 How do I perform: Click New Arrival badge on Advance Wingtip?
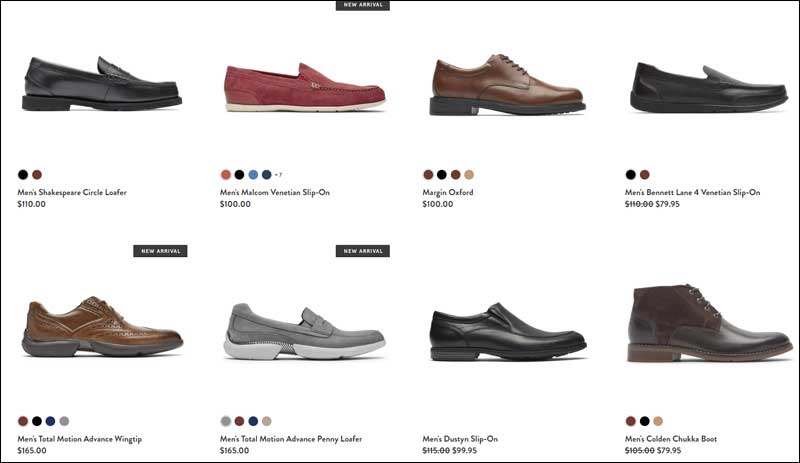coord(160,251)
